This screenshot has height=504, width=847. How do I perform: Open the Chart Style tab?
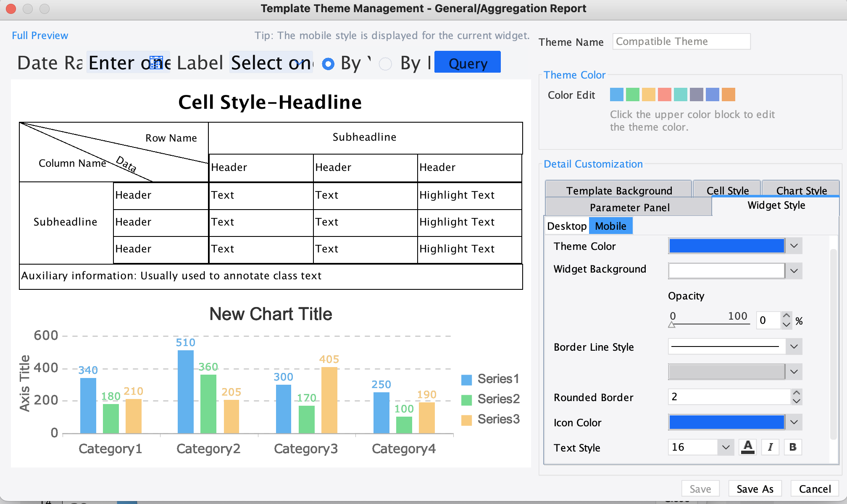pyautogui.click(x=800, y=190)
